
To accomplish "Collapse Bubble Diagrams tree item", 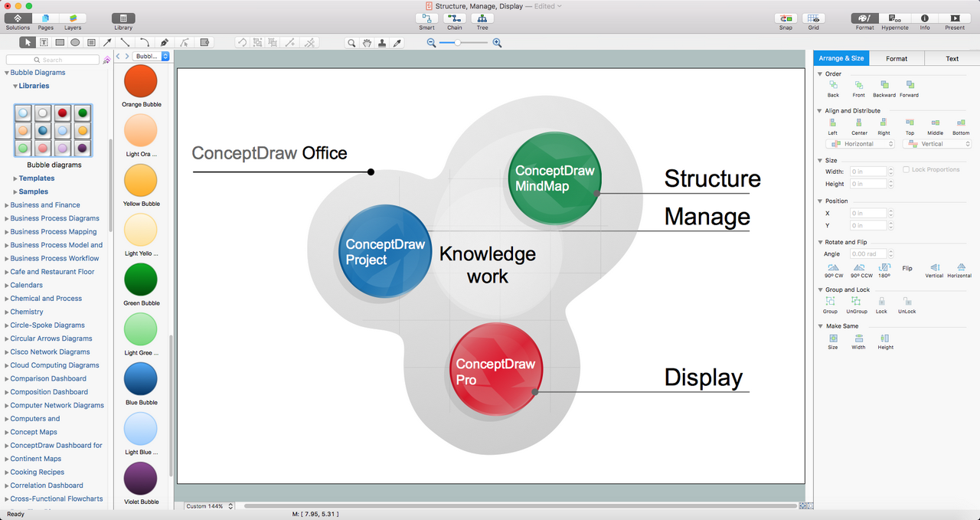I will 7,73.
